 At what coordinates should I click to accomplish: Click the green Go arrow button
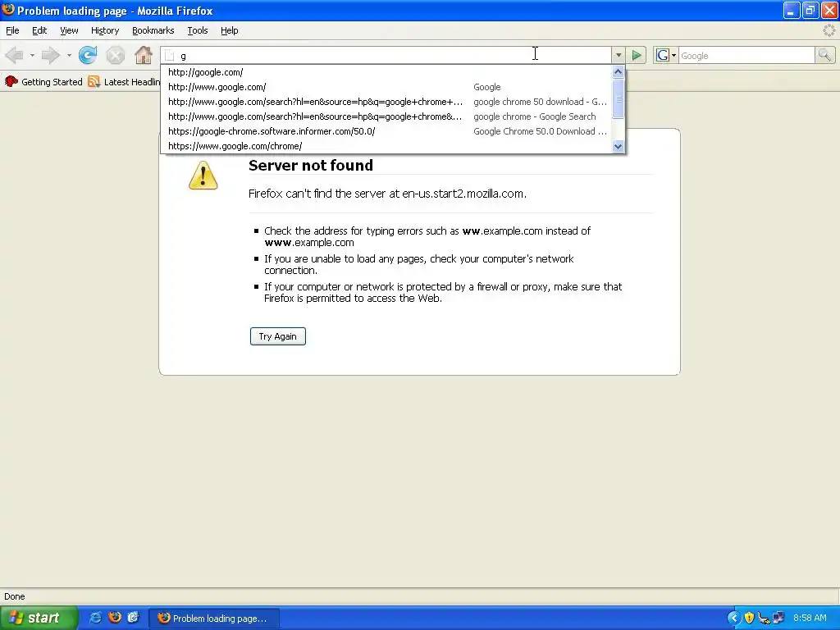tap(637, 55)
